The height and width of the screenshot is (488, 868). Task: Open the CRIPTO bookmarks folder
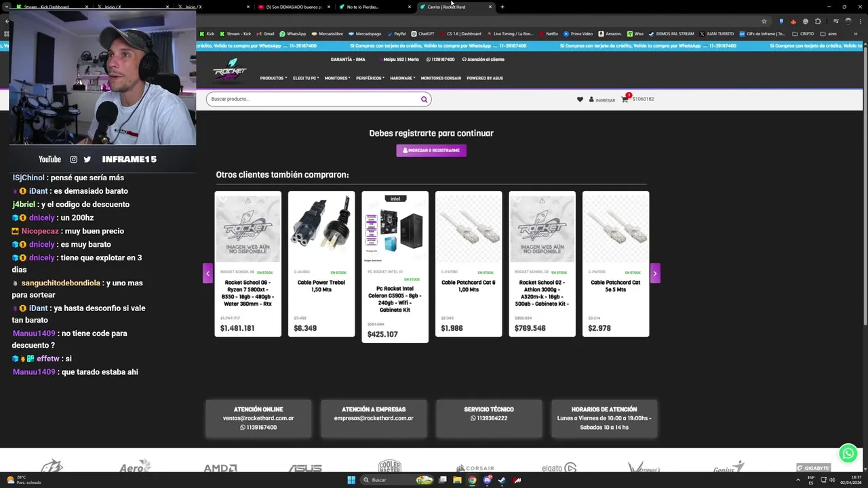point(803,33)
